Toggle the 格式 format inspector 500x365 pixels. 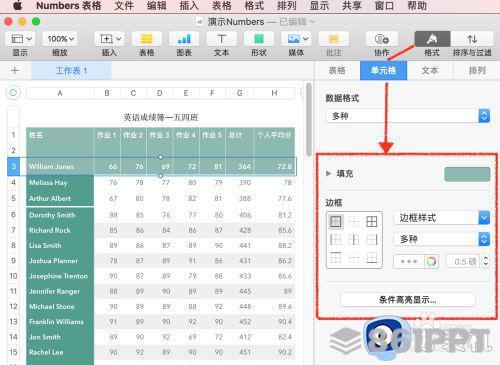432,39
